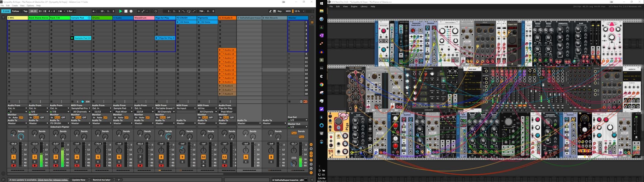Click the Update Now button
This screenshot has width=644, height=182.
(78, 180)
